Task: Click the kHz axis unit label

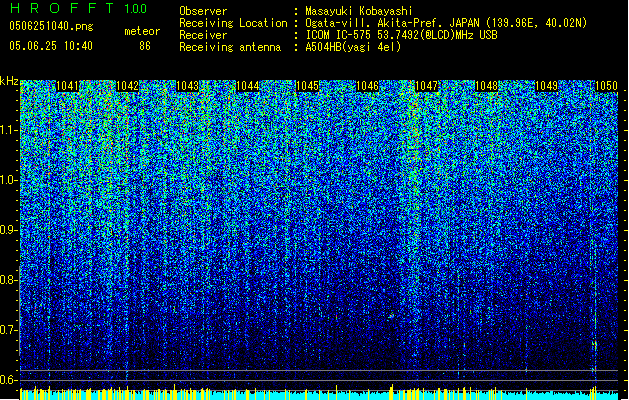Action: pyautogui.click(x=9, y=81)
